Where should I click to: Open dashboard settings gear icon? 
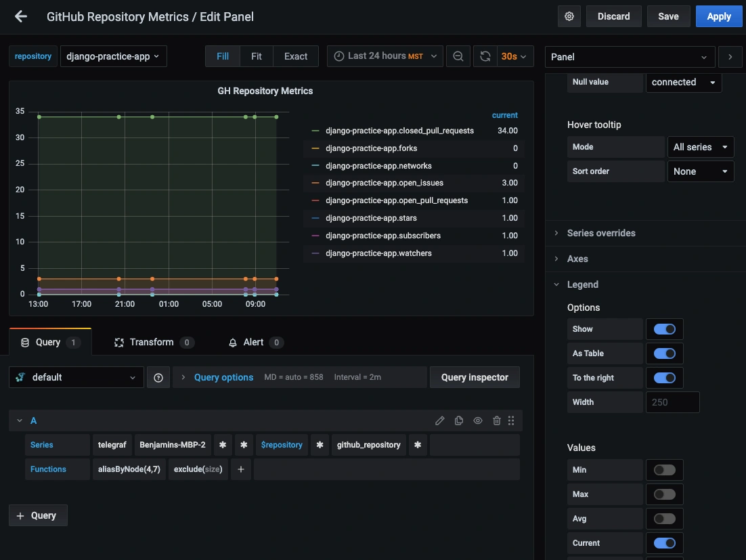pos(569,17)
